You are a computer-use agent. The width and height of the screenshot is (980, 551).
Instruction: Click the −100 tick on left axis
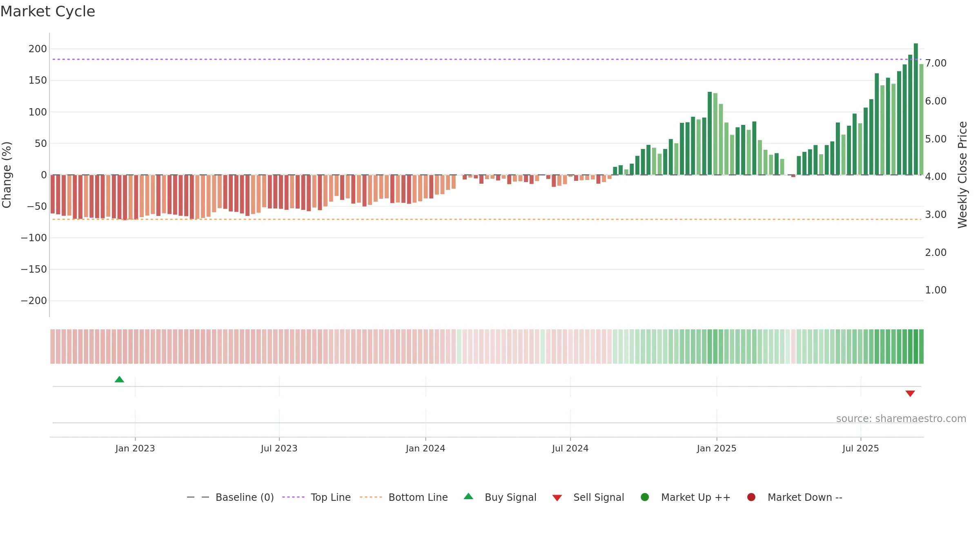click(34, 238)
